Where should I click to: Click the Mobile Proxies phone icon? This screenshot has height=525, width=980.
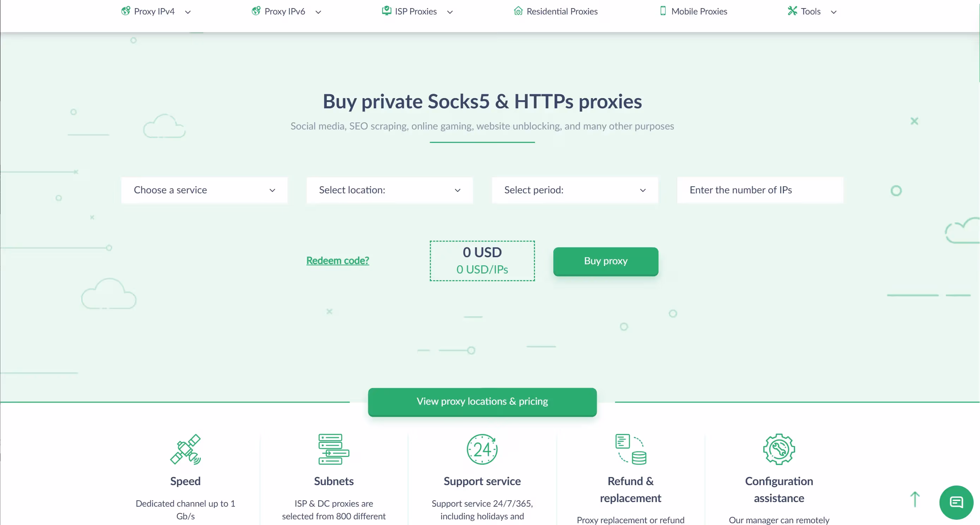pyautogui.click(x=663, y=11)
